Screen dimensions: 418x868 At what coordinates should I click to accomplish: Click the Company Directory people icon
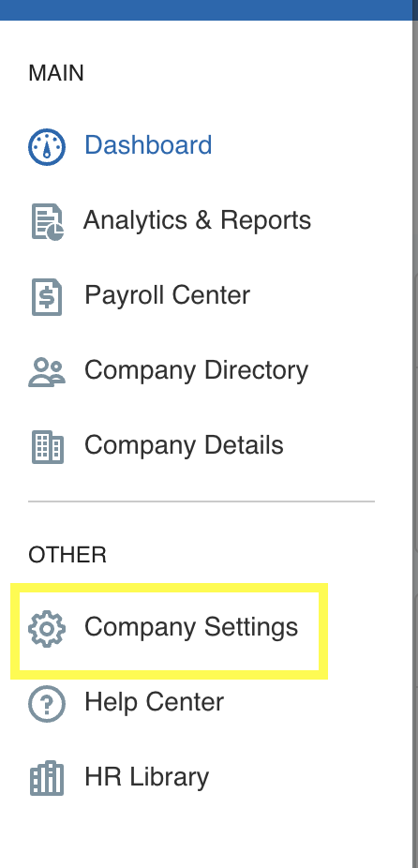pos(47,372)
